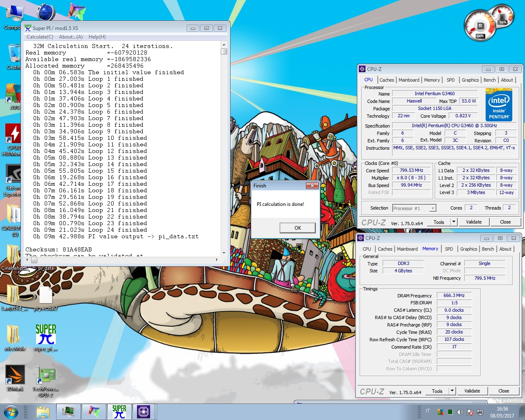Click the Intel inside Pentium logo
The height and width of the screenshot is (420, 525).
point(499,105)
